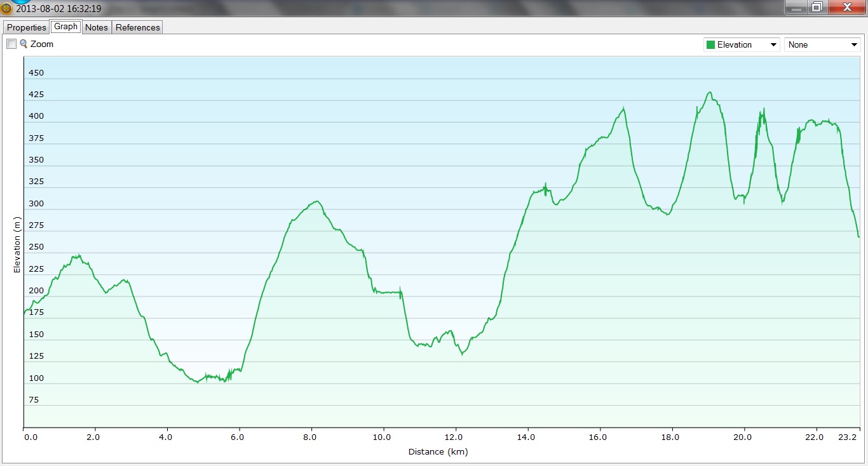Select the Graph tab
The height and width of the screenshot is (466, 868).
point(65,27)
